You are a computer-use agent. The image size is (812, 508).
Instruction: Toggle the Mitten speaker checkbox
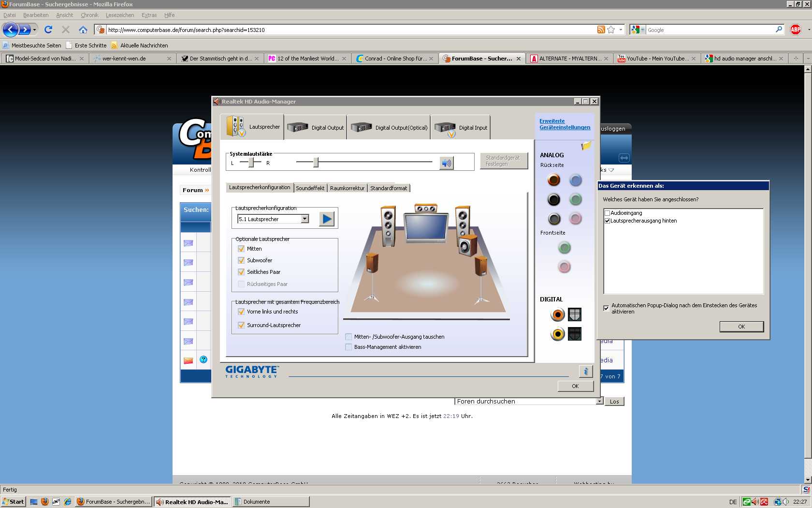(241, 249)
